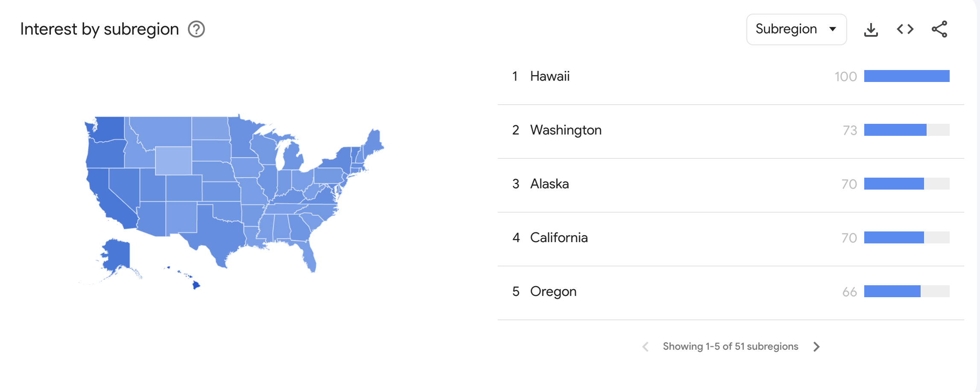
Task: Click the help question mark icon
Action: (196, 29)
